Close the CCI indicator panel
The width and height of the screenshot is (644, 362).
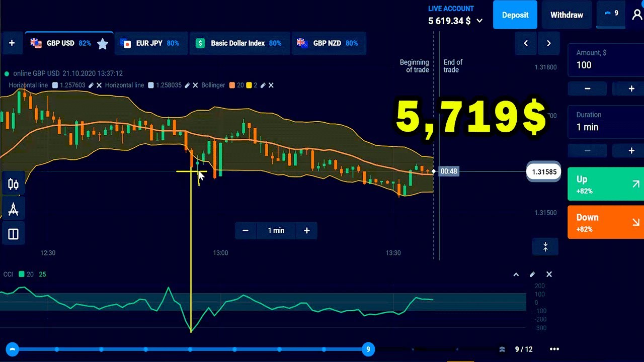coord(549,275)
